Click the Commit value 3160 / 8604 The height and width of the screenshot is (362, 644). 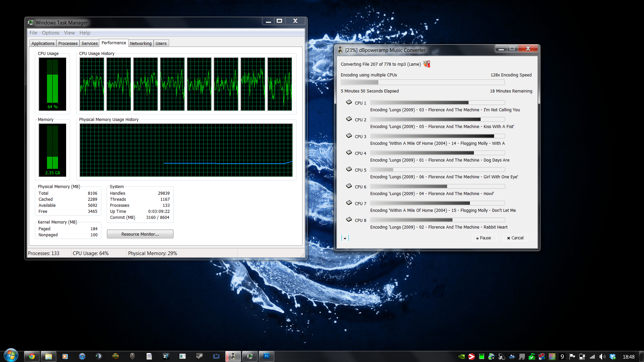(x=158, y=218)
